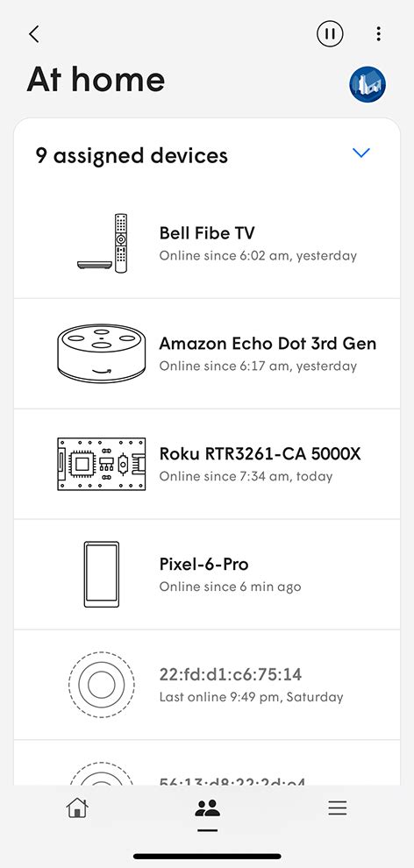Image resolution: width=414 pixels, height=868 pixels.
Task: Tap the Pixel-6-Pro phone icon
Action: (x=102, y=574)
